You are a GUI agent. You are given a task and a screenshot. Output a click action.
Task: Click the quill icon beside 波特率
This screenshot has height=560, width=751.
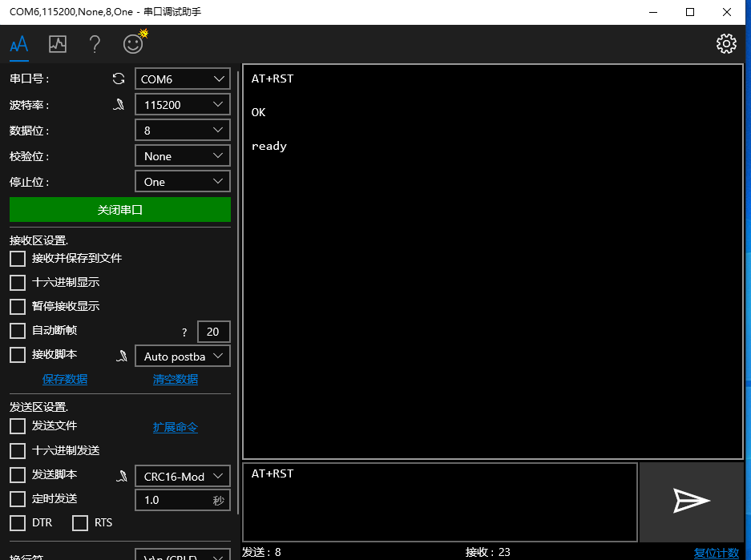118,104
